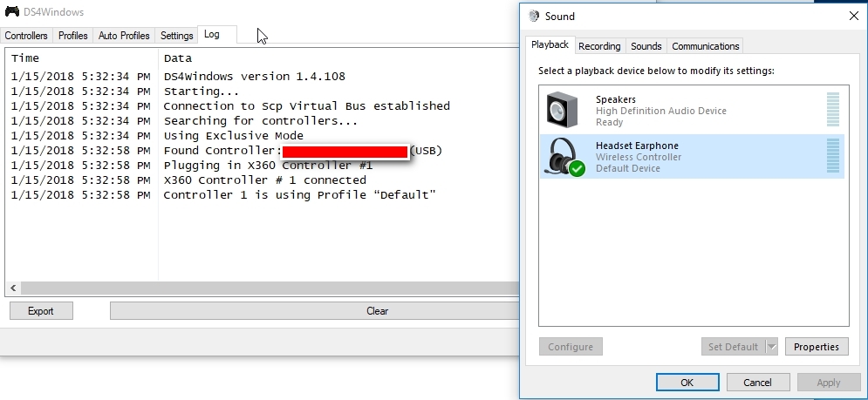Click the Headset Earphone volume level meter
Screen dimensions: 868x400
833,155
